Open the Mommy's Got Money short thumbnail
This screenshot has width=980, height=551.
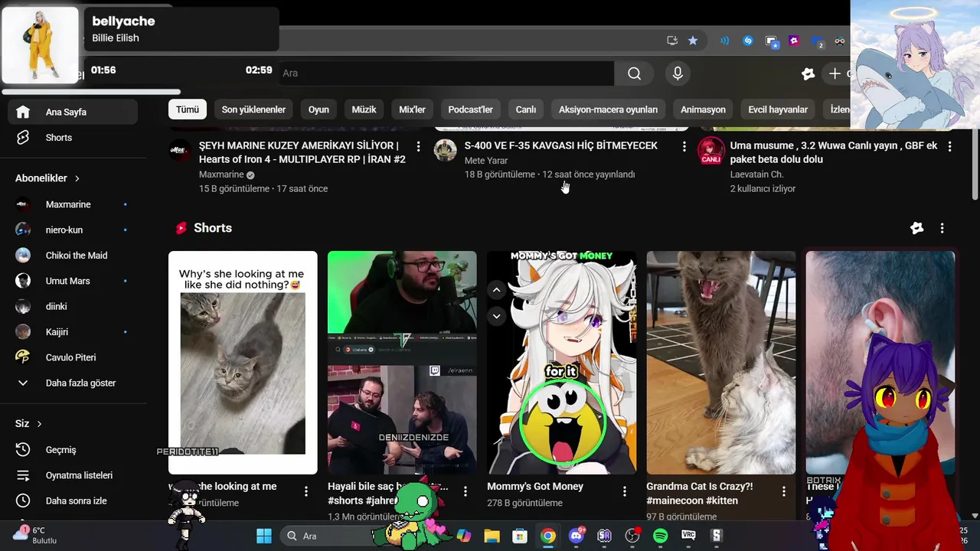pos(561,363)
